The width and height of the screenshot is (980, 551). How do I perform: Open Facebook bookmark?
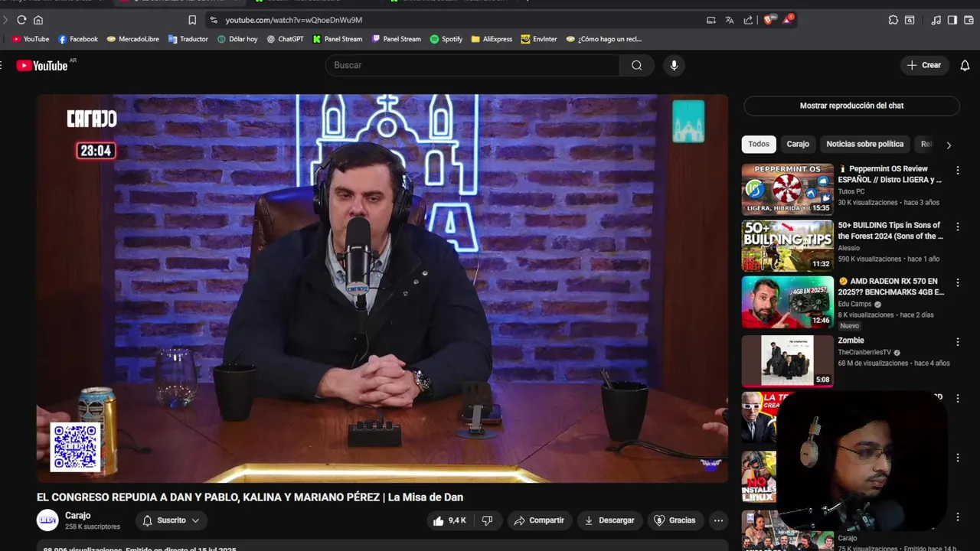click(78, 39)
